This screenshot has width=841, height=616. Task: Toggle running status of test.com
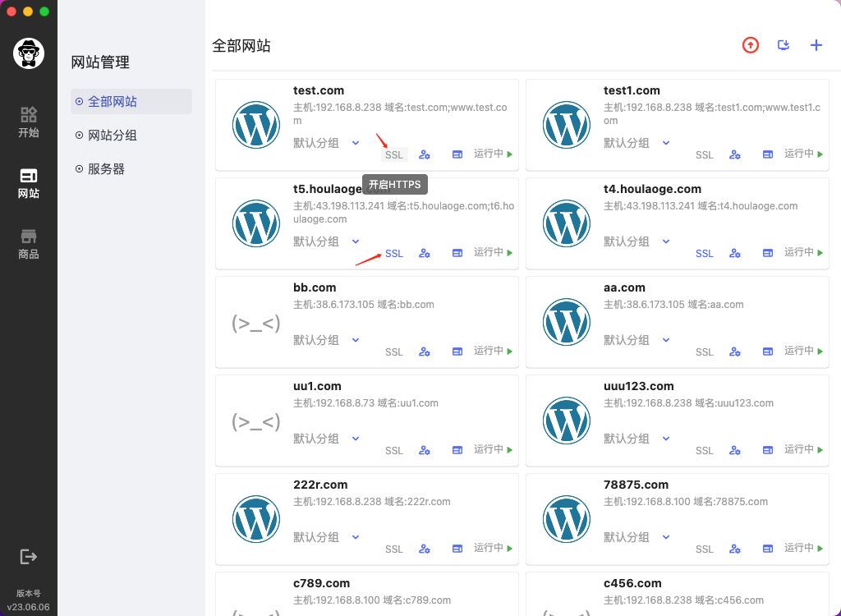point(493,154)
